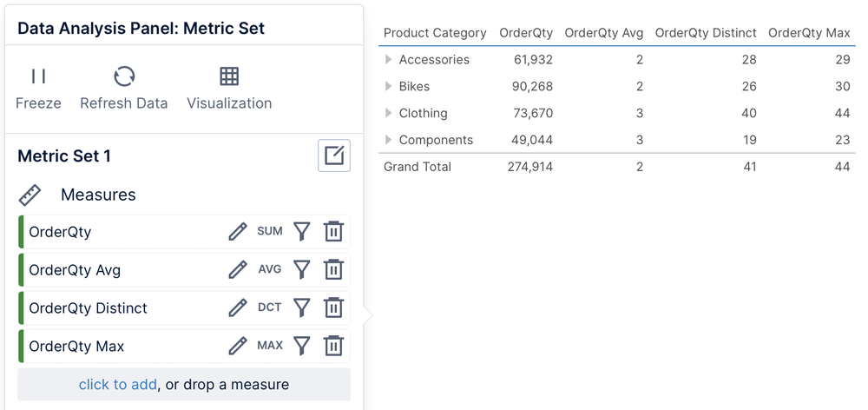Filter the OrderQty Max measure
The image size is (868, 410).
pos(301,346)
